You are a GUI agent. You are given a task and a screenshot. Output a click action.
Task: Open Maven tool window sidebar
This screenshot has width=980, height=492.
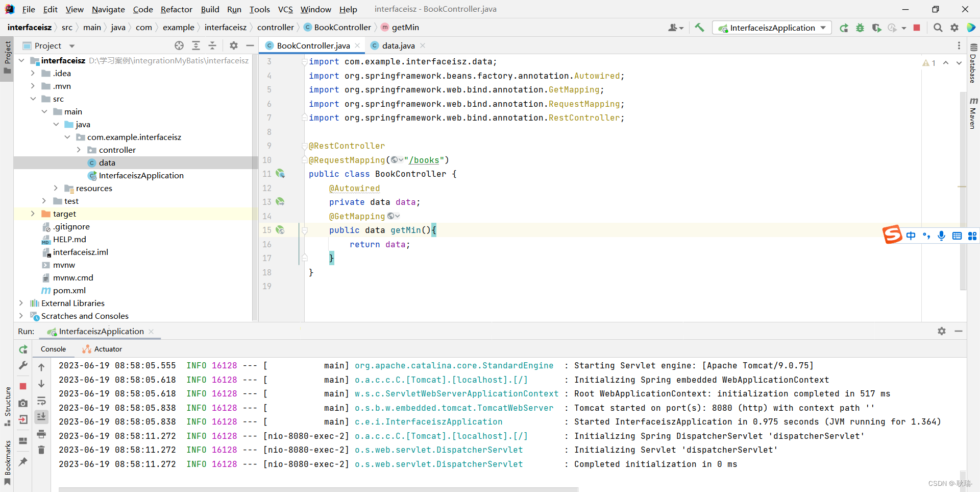pos(973,112)
